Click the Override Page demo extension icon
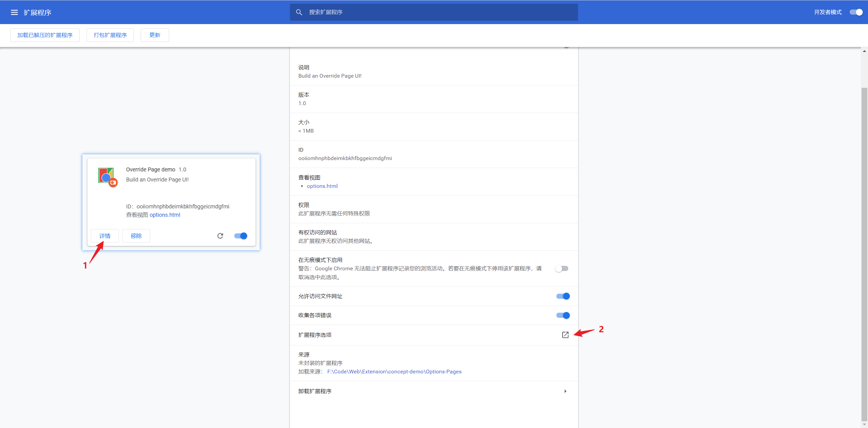Image resolution: width=868 pixels, height=428 pixels. click(x=107, y=176)
